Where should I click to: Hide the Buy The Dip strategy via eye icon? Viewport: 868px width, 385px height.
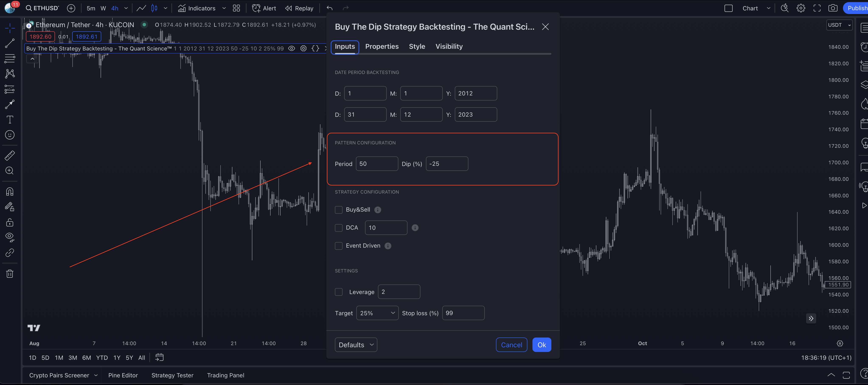tap(291, 49)
